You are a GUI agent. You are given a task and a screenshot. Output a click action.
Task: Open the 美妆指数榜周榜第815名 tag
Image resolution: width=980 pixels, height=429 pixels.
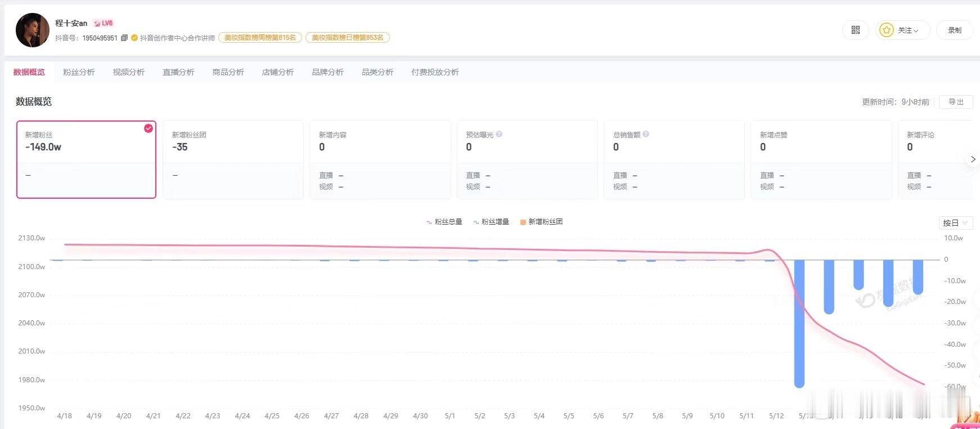point(260,38)
